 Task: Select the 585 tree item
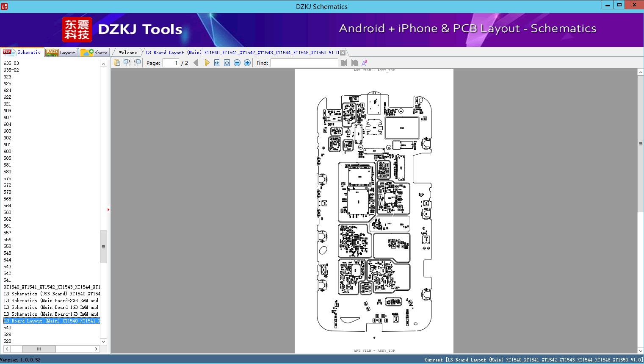pos(8,158)
